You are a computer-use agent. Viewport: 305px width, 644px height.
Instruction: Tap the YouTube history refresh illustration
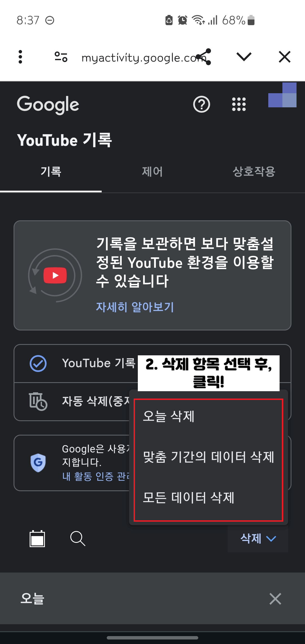[55, 275]
